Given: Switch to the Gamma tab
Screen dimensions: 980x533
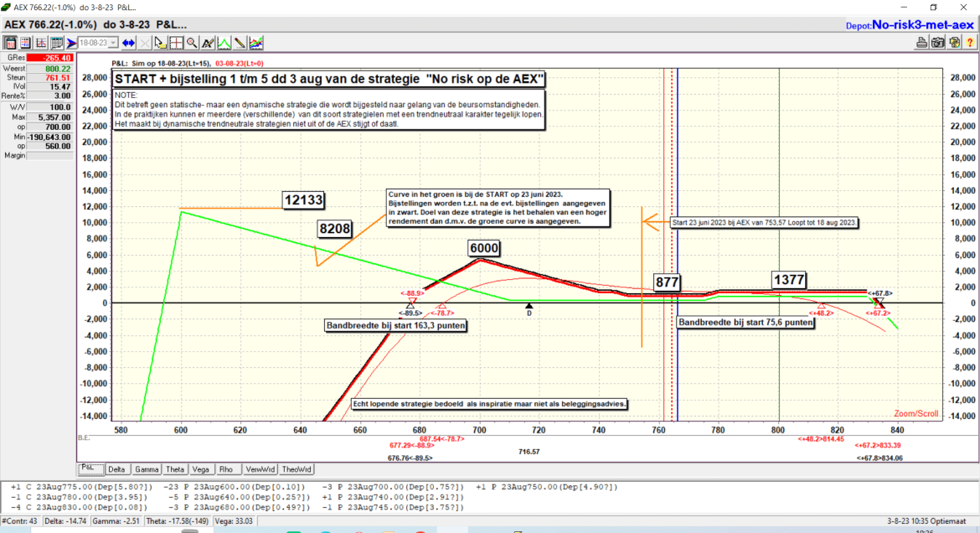Looking at the screenshot, I should coord(147,469).
